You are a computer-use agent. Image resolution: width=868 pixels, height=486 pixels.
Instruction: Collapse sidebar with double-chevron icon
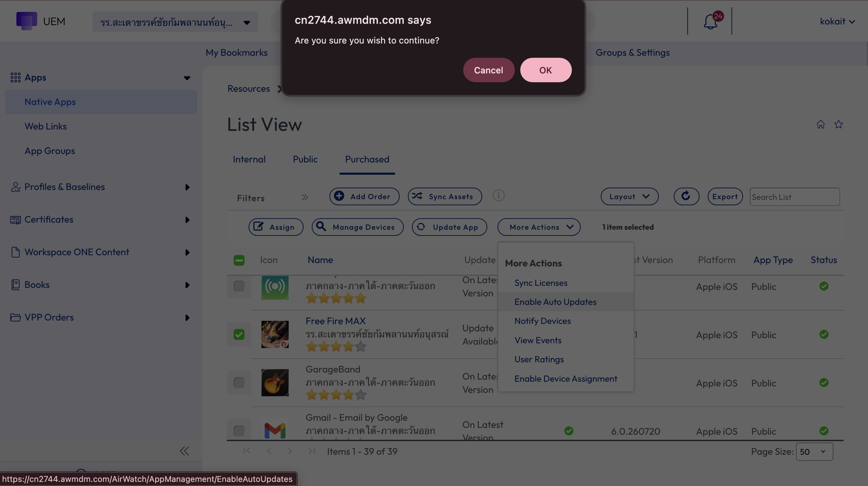point(184,451)
